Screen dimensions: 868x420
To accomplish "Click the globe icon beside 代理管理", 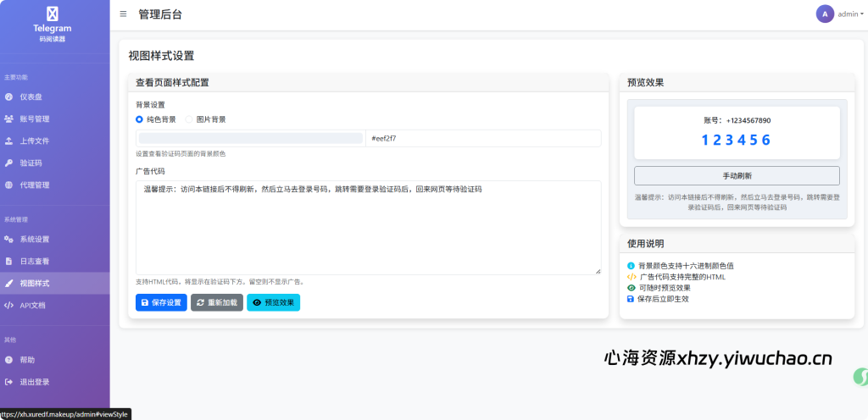I will click(x=8, y=185).
